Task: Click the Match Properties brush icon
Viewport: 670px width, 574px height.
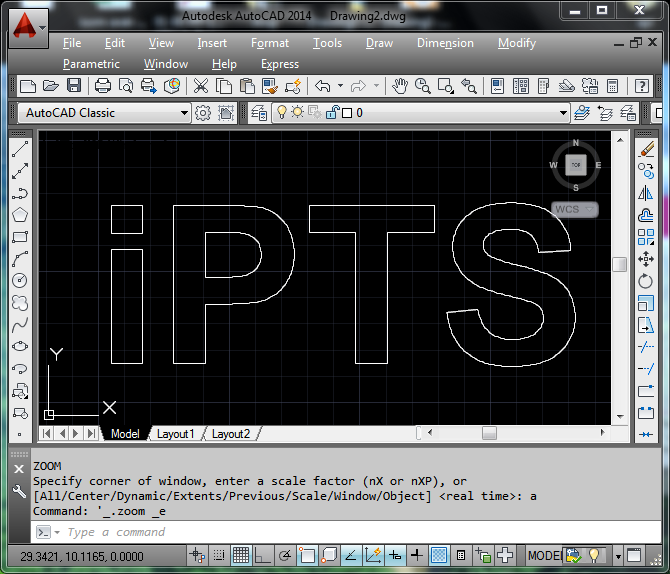Action: click(270, 86)
